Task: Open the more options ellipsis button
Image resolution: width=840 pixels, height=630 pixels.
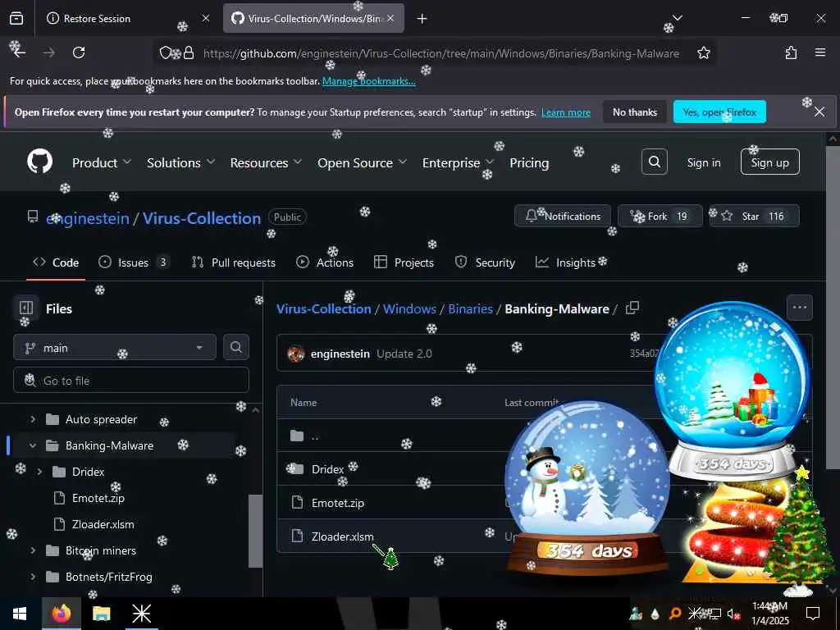Action: (799, 308)
